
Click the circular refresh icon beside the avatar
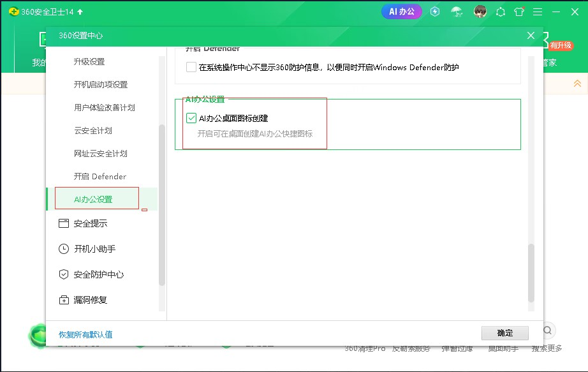(501, 11)
